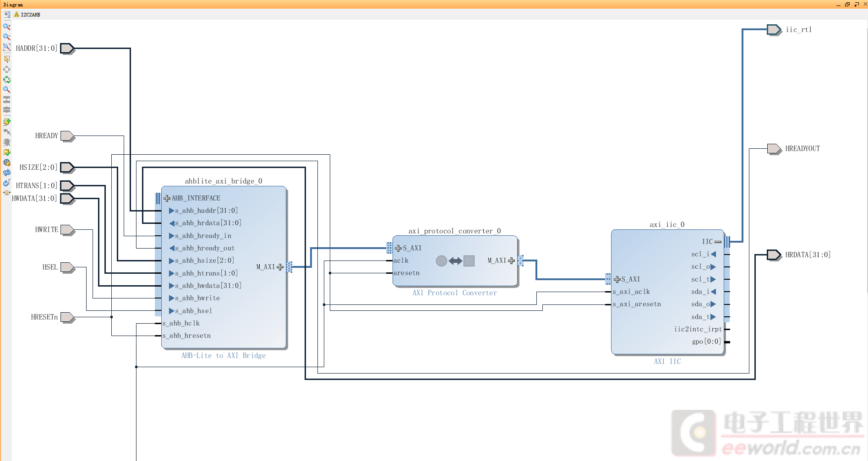Click the regenerate layout icon
The height and width of the screenshot is (461, 868).
7,173
